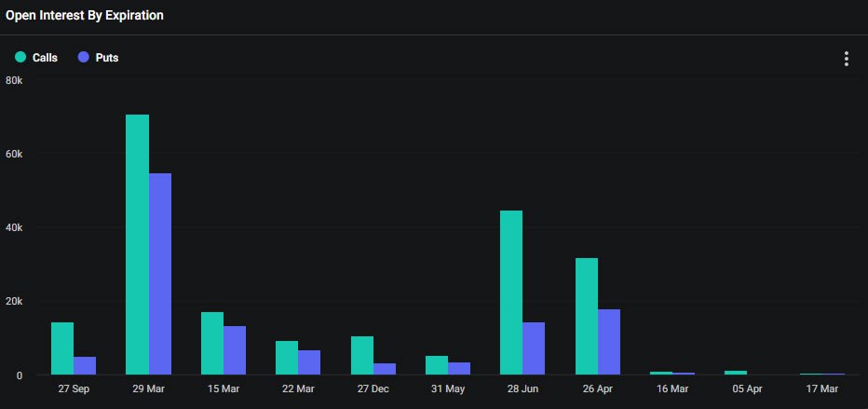Toggle the Puts series legend label
868x409 pixels.
(107, 58)
